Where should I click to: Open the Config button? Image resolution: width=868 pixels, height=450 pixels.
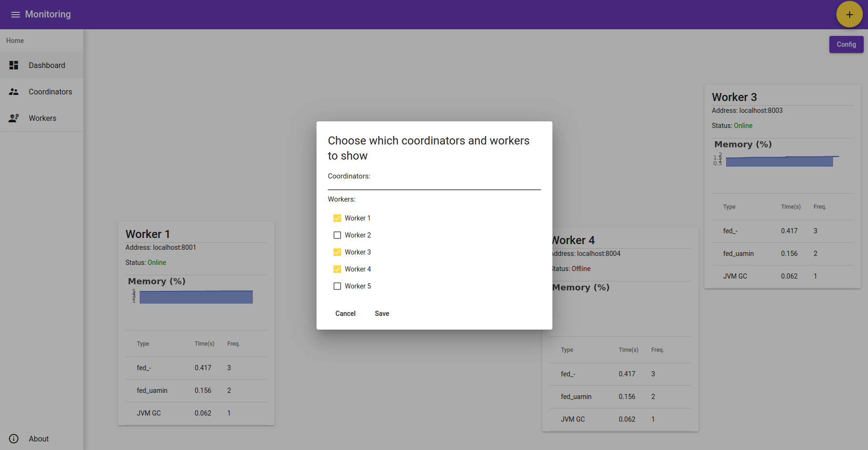pyautogui.click(x=846, y=44)
